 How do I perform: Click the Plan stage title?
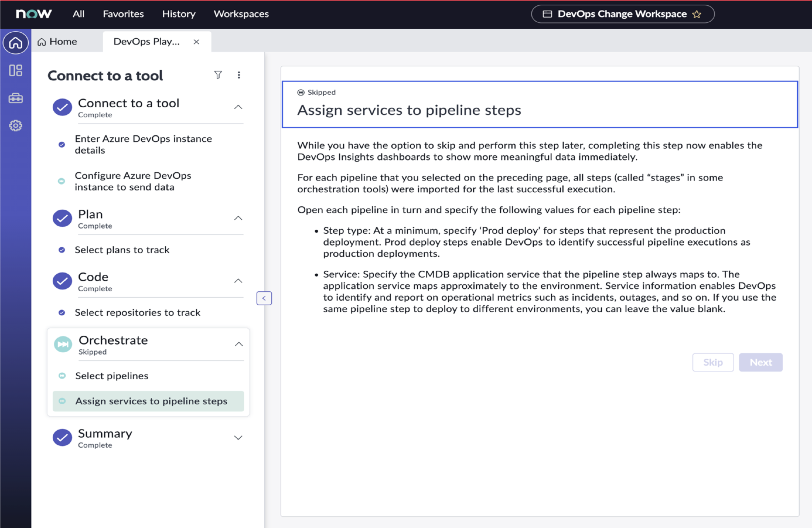click(91, 214)
